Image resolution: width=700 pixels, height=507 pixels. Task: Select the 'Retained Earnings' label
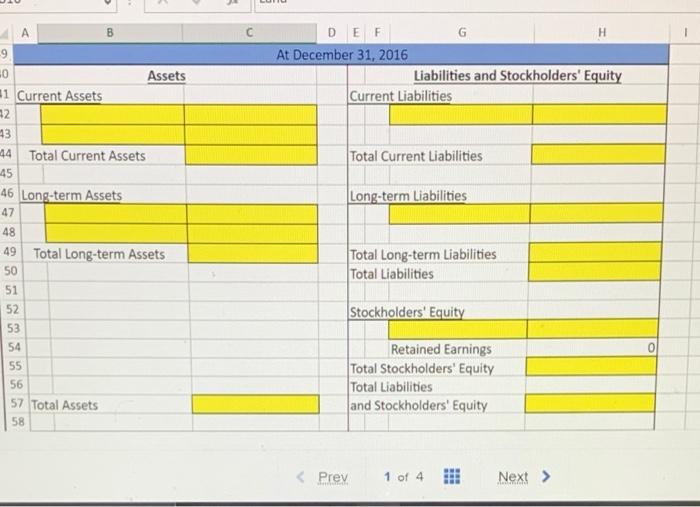(x=441, y=349)
